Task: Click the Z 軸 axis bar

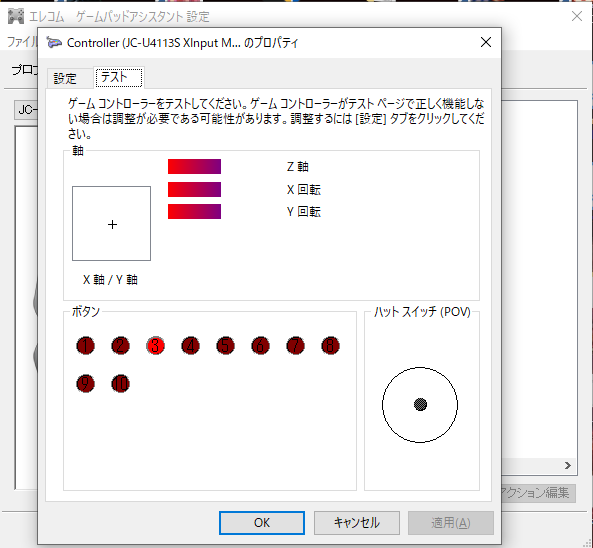Action: (x=194, y=166)
